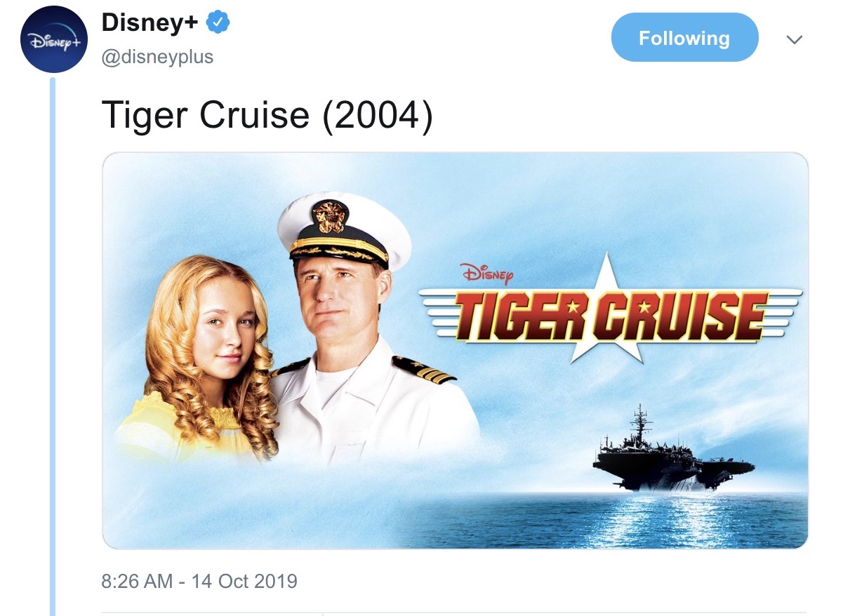Open the 8:26 AM - 14 Oct 2019 timestamp

199,581
